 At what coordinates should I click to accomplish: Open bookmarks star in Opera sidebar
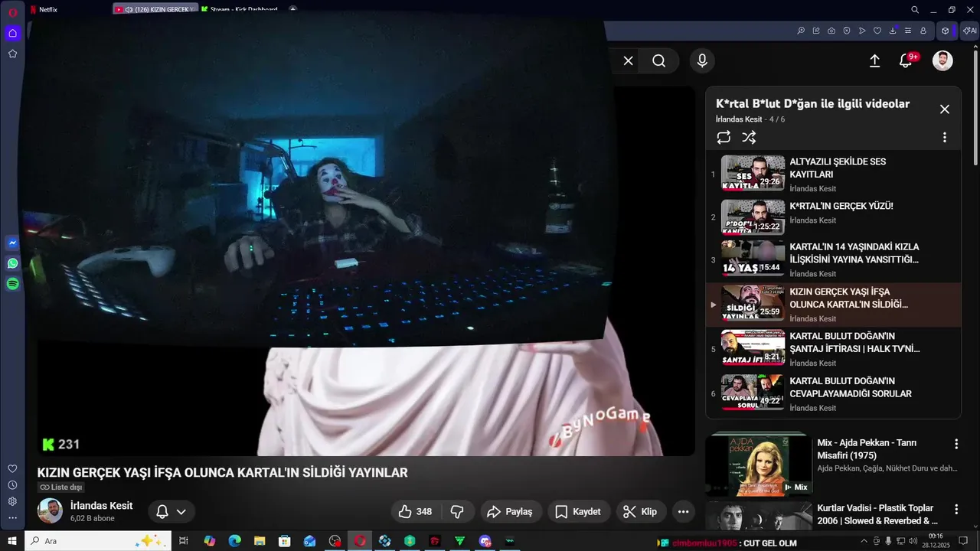pos(12,54)
